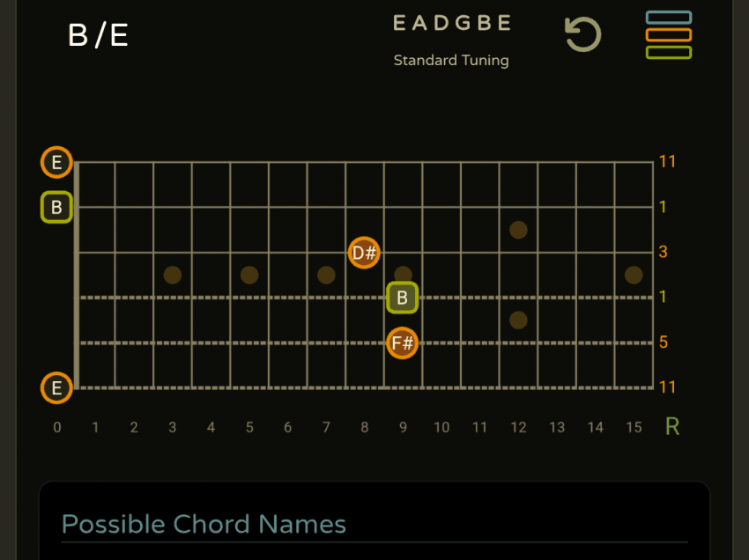Click fret number 0 below the fretboard
The height and width of the screenshot is (560, 749).
click(57, 428)
